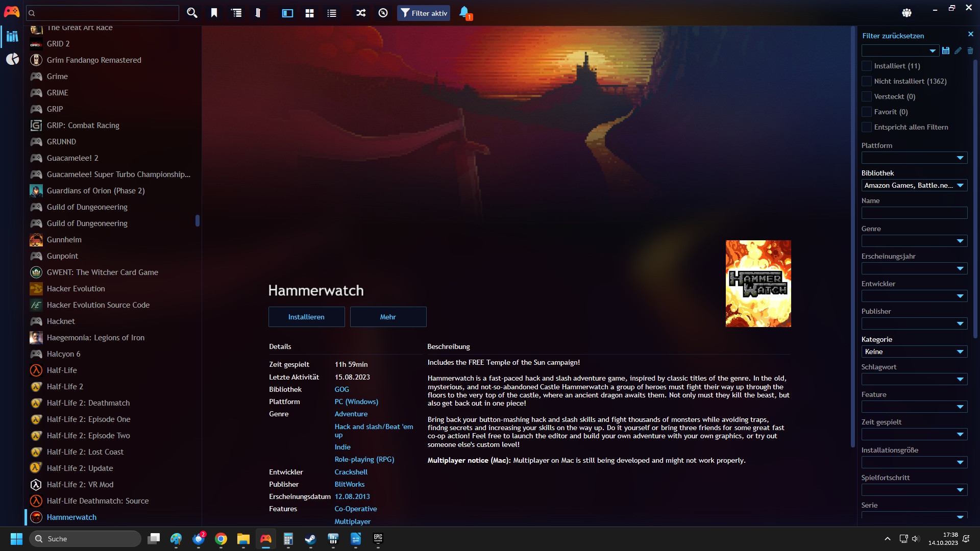Viewport: 980px width, 551px height.
Task: Check the Nicht installiert filter
Action: (x=867, y=81)
